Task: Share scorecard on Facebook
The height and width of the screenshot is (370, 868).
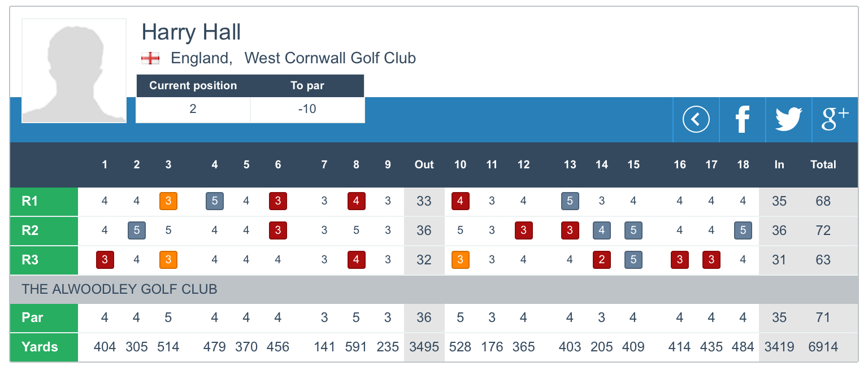Action: click(x=742, y=119)
